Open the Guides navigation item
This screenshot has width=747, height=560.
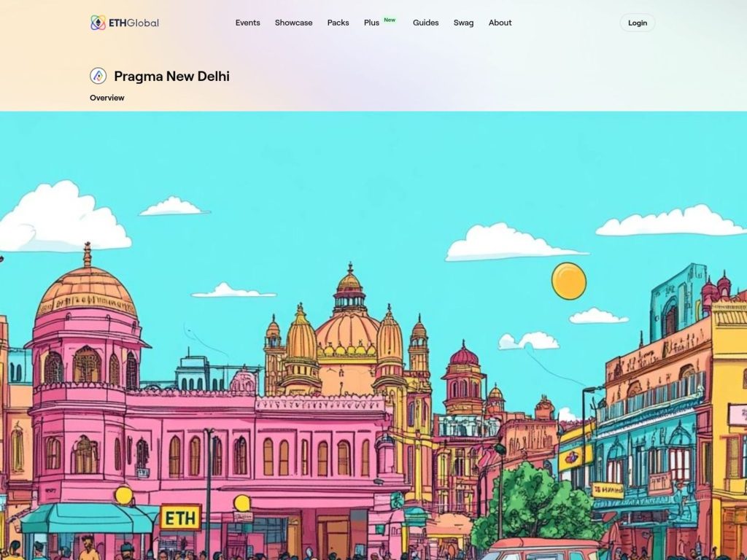[x=425, y=23]
